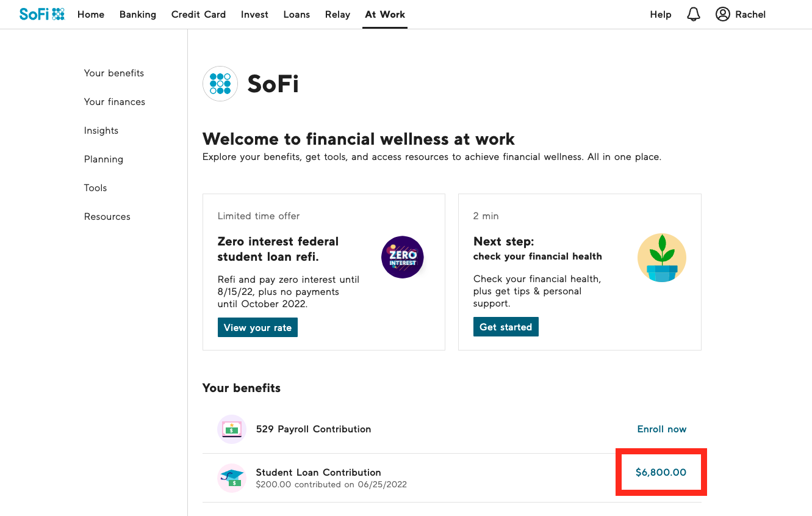Click the Get started button
Image resolution: width=812 pixels, height=516 pixels.
click(x=506, y=327)
